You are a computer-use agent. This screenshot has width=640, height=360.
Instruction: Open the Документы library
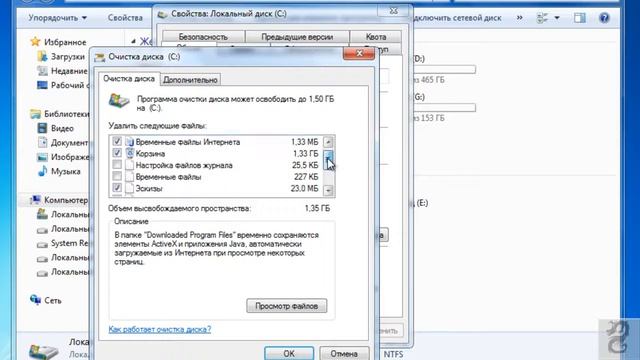click(x=69, y=143)
